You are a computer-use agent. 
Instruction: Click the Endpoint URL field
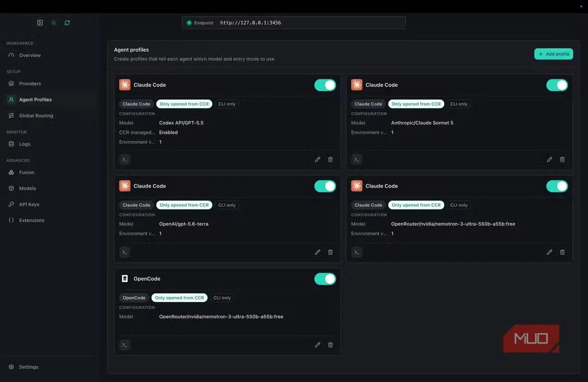point(294,23)
